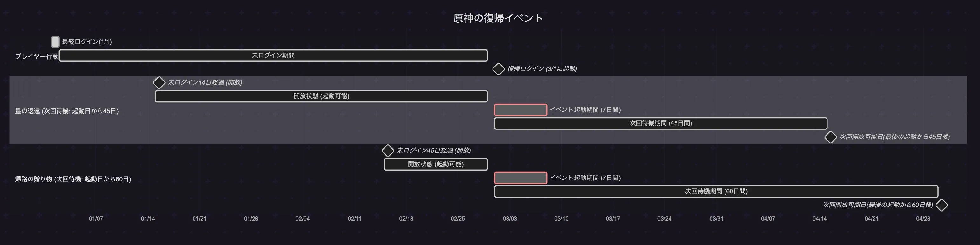
Task: Select the 45日後 次回開放可能日 diamond
Action: point(830,137)
